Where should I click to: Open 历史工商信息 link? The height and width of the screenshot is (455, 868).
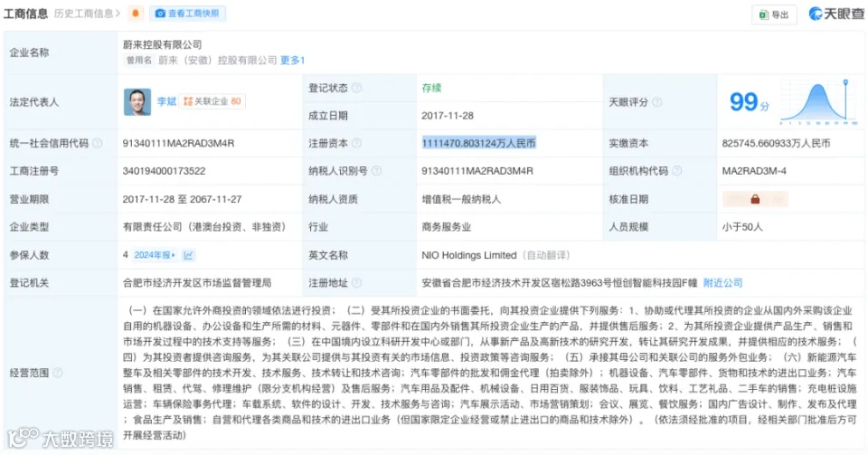[87, 14]
